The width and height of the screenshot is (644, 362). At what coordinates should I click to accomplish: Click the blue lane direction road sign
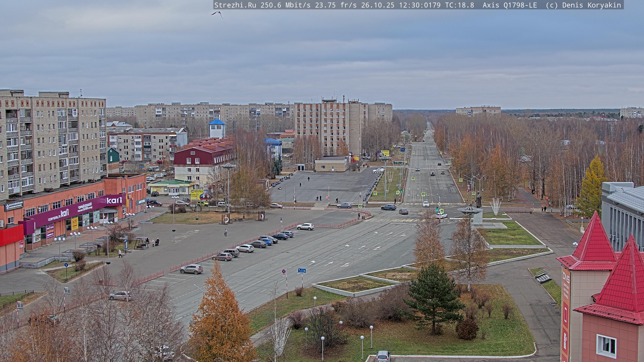(x=302, y=270)
